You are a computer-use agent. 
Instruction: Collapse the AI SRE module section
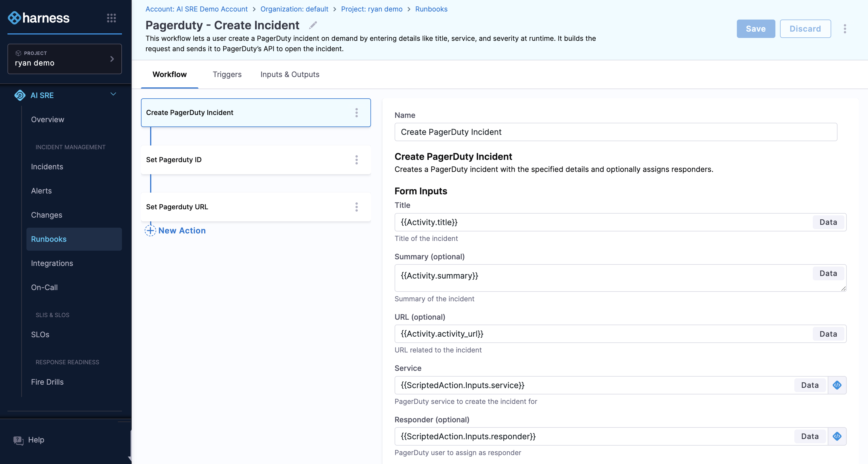pyautogui.click(x=113, y=95)
